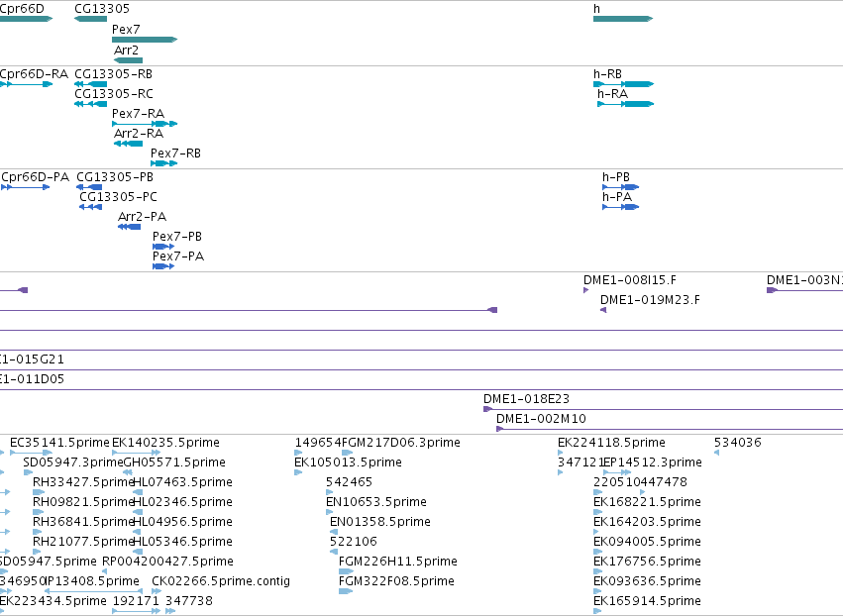
Task: Select the EK165914.5prime EST label
Action: (x=647, y=602)
